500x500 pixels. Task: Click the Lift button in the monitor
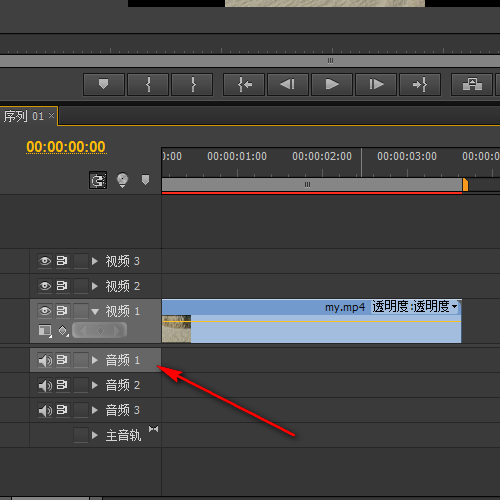(472, 84)
